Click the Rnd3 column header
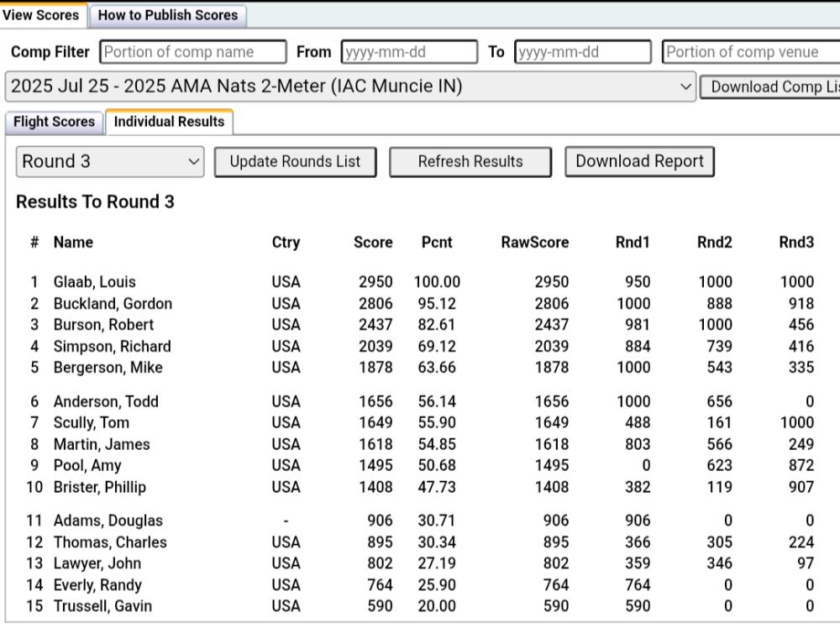The image size is (840, 628). point(796,242)
